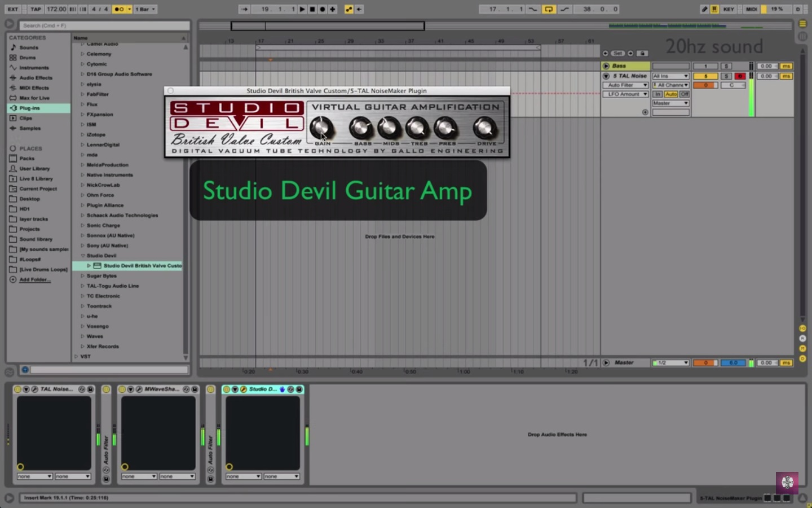The height and width of the screenshot is (508, 812).
Task: Fold the Studio Devil device triangle
Action: (x=235, y=389)
